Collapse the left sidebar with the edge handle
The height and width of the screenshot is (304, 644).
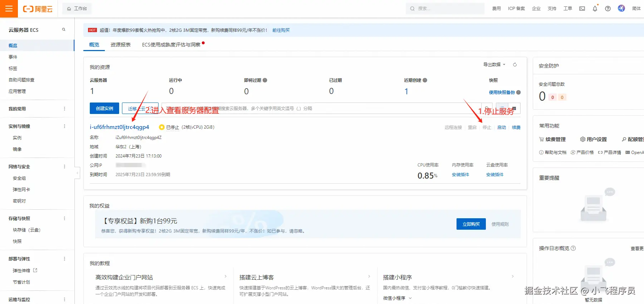tap(77, 173)
